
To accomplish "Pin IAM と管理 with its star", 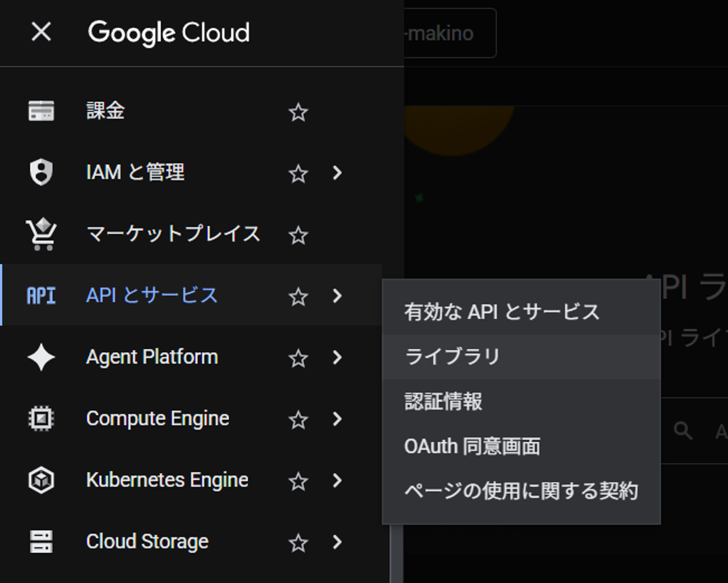I will pos(298,174).
